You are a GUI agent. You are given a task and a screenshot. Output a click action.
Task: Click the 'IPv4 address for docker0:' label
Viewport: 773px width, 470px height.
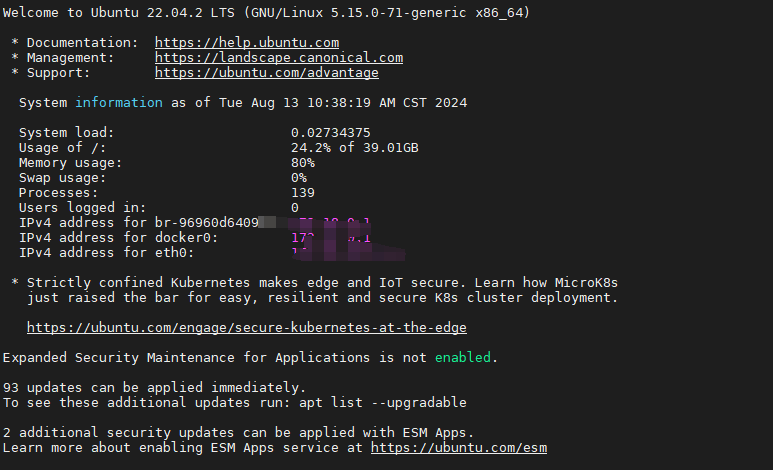tap(118, 238)
